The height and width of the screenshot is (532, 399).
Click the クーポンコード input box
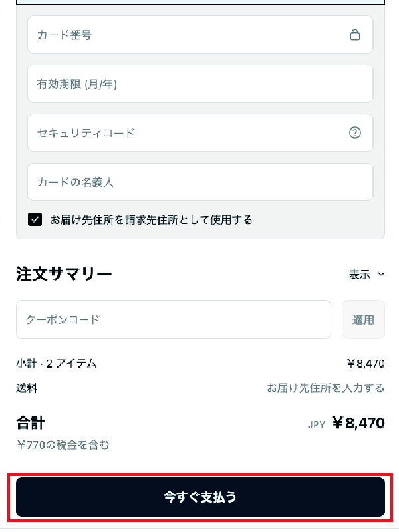(x=173, y=320)
